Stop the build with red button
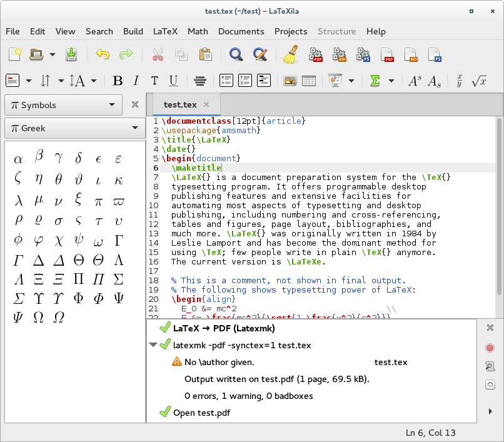 click(490, 348)
